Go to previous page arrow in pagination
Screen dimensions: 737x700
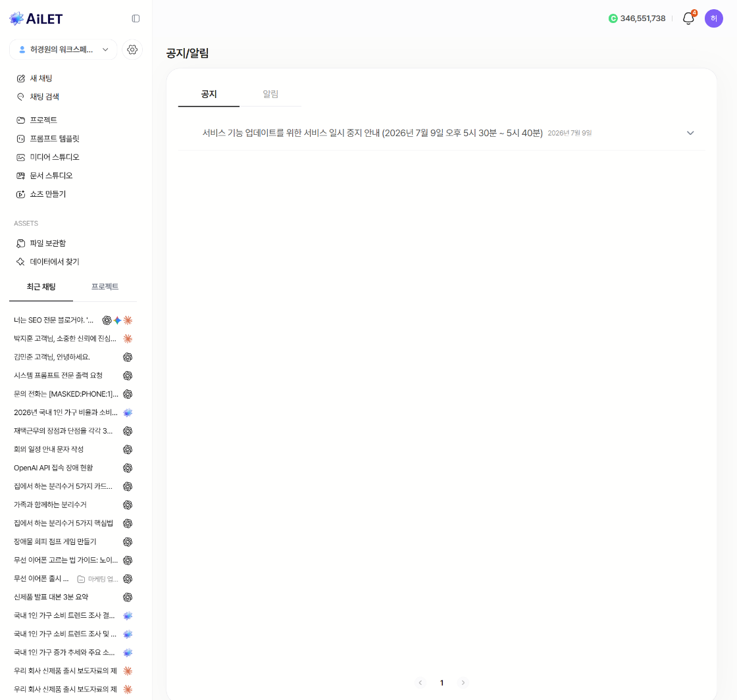pos(420,683)
